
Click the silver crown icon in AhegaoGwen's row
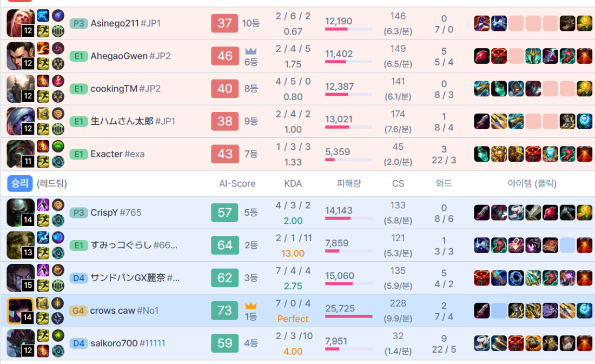(250, 51)
